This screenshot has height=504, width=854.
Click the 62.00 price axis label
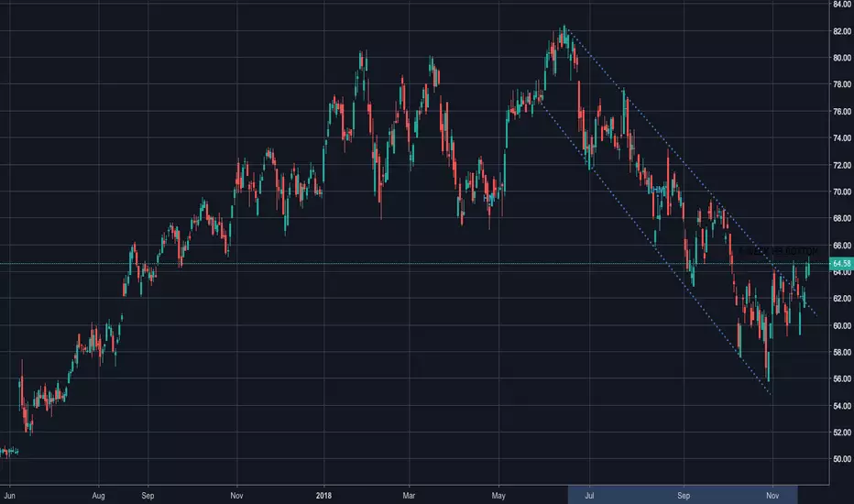point(842,299)
